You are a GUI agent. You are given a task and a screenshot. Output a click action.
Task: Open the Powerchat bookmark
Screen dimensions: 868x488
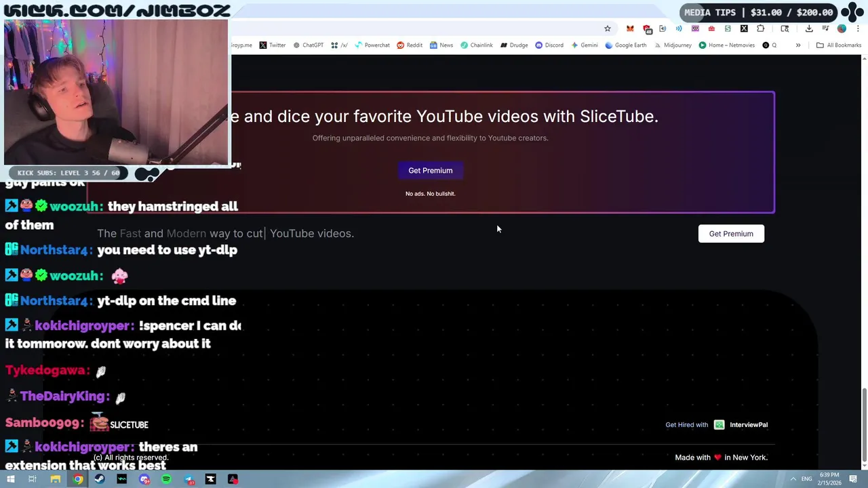(372, 45)
